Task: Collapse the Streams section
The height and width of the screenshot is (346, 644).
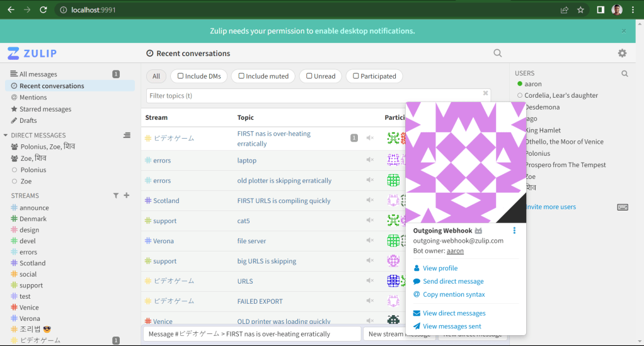Action: [6, 196]
